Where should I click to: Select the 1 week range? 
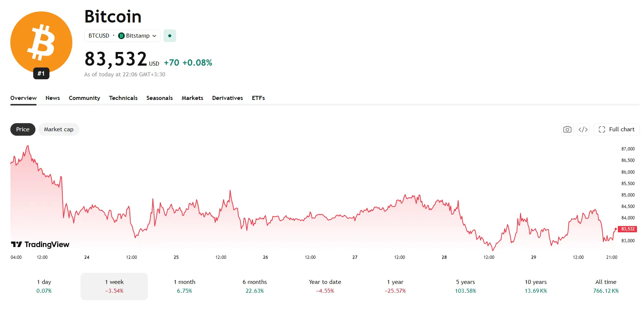click(114, 287)
